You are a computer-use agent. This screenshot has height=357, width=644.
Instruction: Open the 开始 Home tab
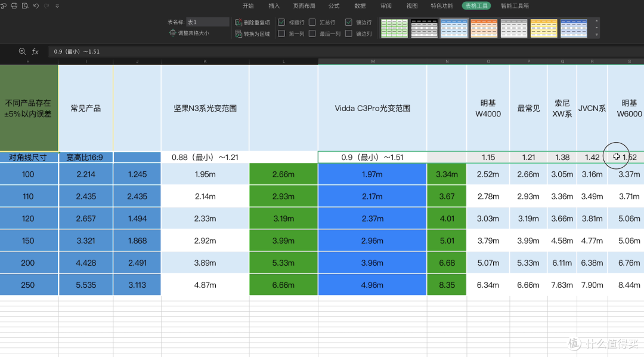(x=248, y=6)
